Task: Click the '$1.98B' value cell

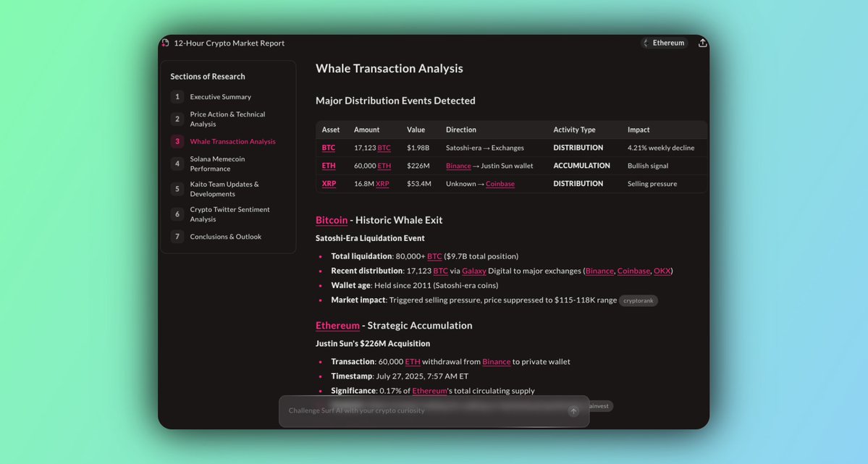Action: point(418,148)
